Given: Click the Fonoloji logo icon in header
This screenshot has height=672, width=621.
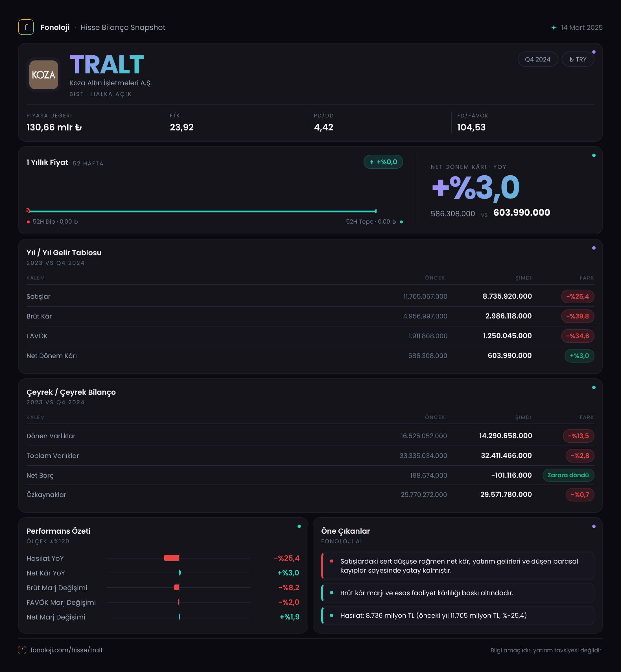Looking at the screenshot, I should click(x=26, y=27).
